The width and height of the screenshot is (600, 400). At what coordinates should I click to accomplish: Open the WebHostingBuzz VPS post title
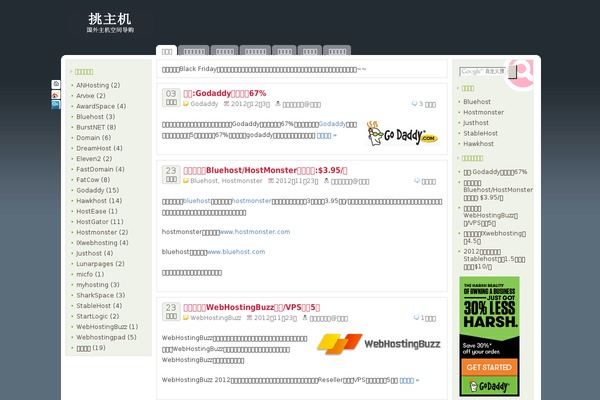coord(251,307)
